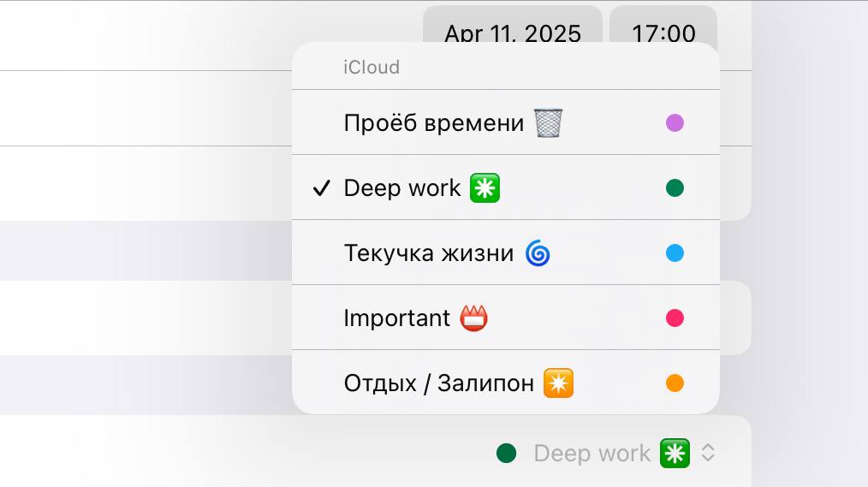Click the orange color dot for Отдых / Залипон

click(x=675, y=383)
